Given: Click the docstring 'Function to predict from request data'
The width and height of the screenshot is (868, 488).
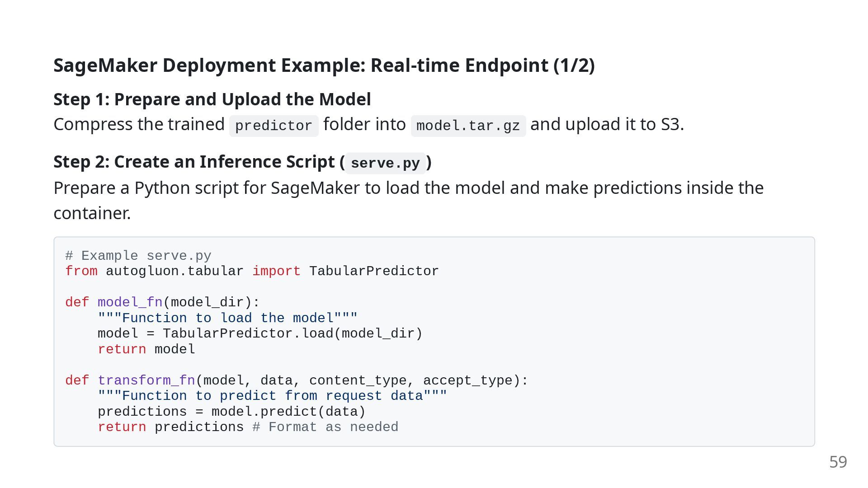Looking at the screenshot, I should (272, 396).
